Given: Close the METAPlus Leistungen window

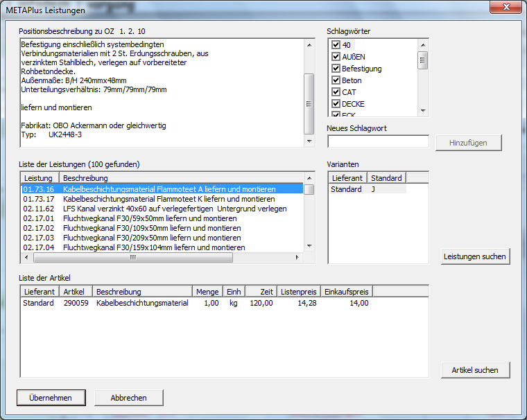Looking at the screenshot, I should (506, 7).
